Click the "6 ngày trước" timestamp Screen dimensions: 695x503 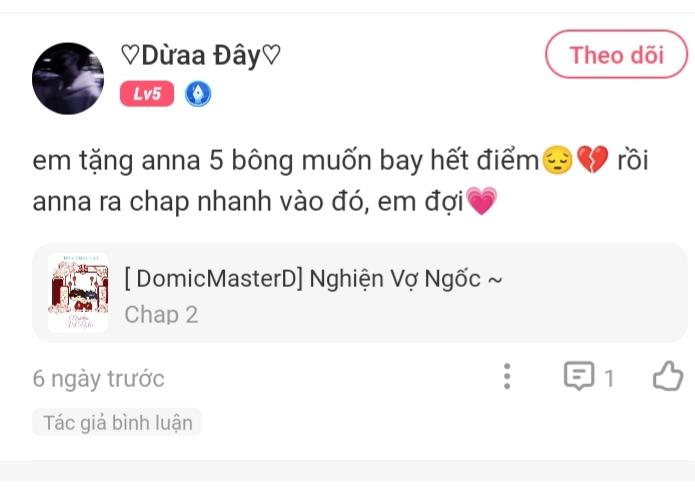[98, 379]
